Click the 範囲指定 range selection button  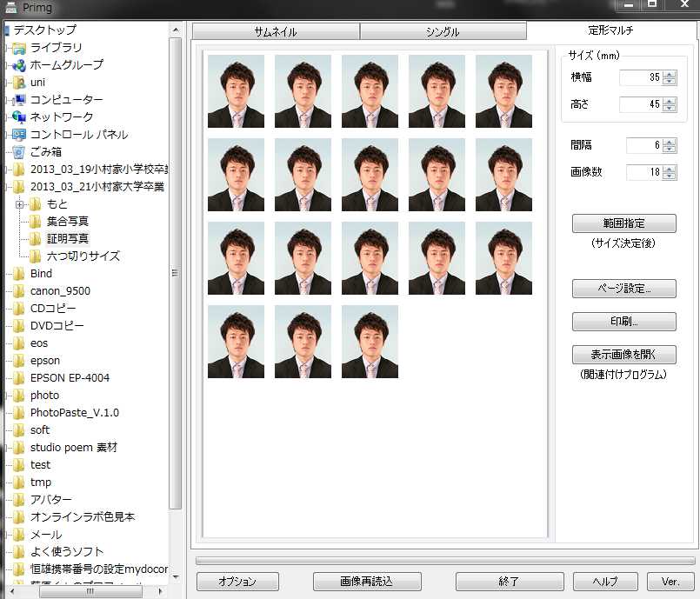point(623,223)
